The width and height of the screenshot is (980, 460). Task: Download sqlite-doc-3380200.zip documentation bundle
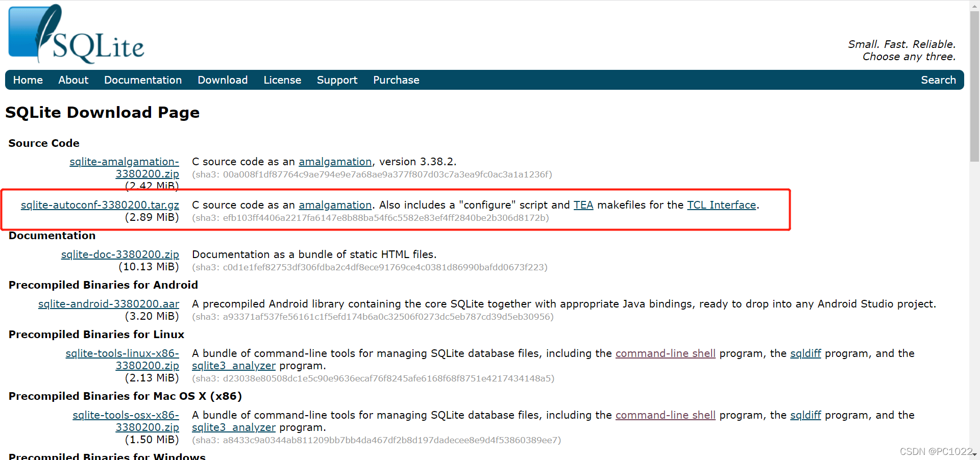click(x=120, y=254)
